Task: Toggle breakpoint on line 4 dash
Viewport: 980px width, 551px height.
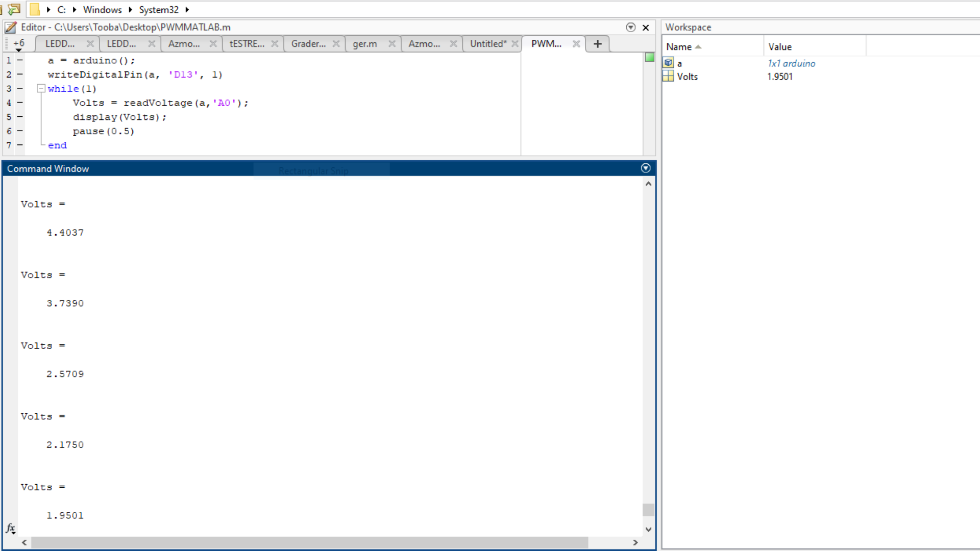Action: tap(20, 103)
